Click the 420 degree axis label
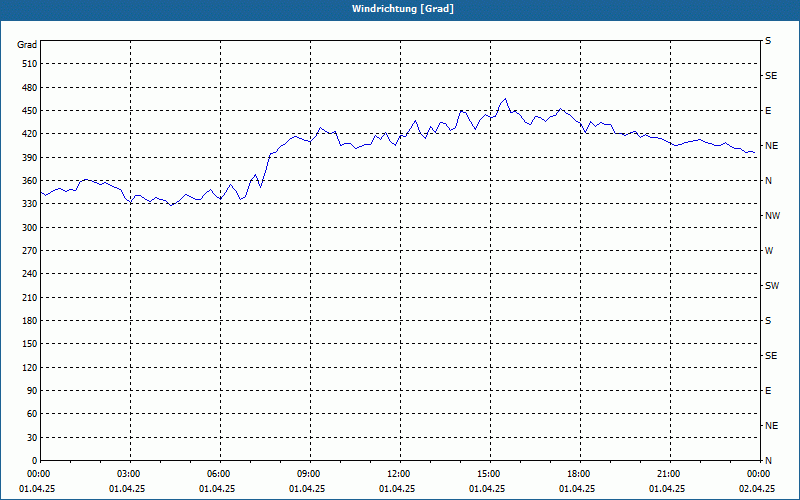 pos(30,134)
